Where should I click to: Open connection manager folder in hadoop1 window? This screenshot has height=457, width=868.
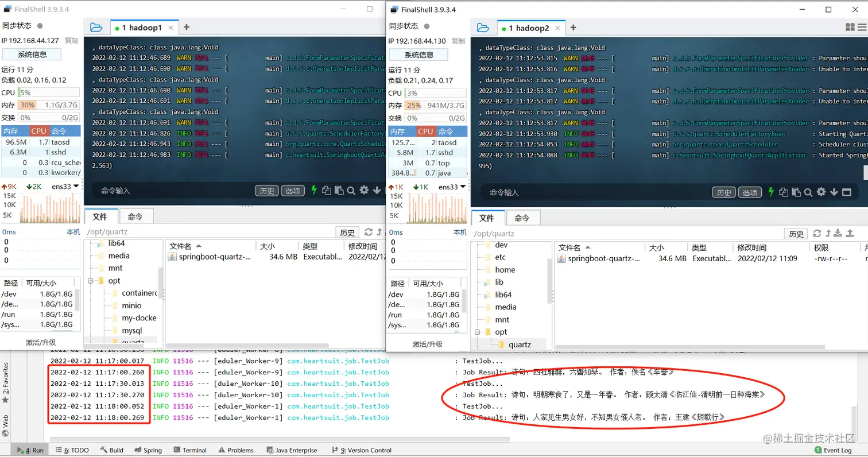[x=96, y=28]
